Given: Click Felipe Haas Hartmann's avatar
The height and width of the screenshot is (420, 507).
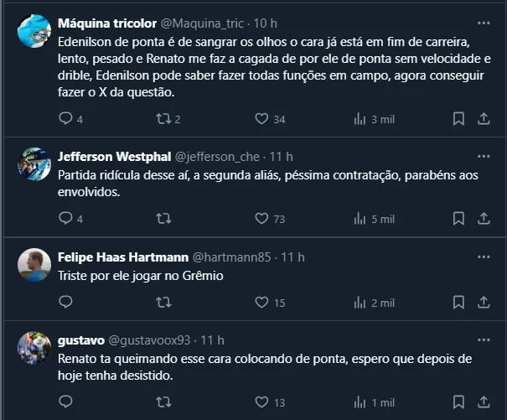Looking at the screenshot, I should click(x=34, y=263).
